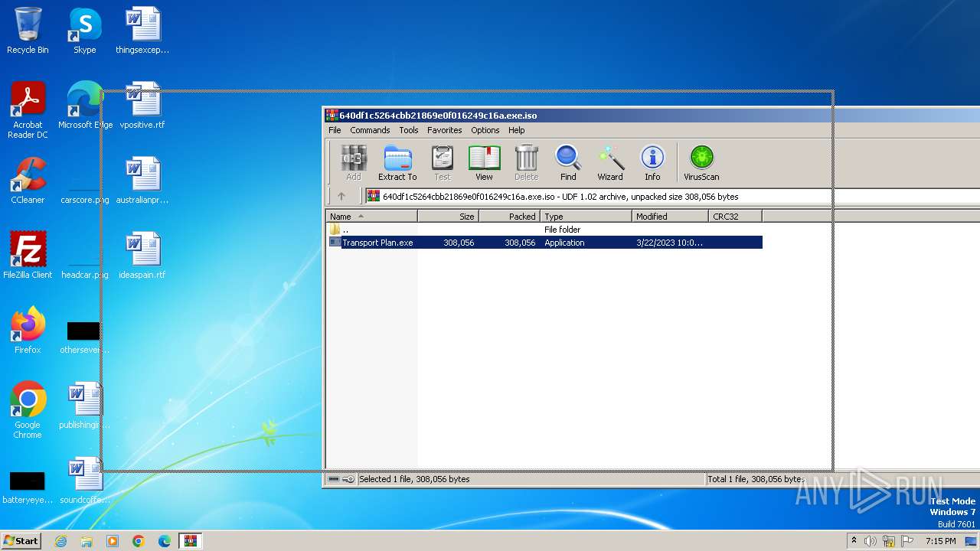The height and width of the screenshot is (551, 980).
Task: Sort by the Modified column header
Action: pos(670,217)
